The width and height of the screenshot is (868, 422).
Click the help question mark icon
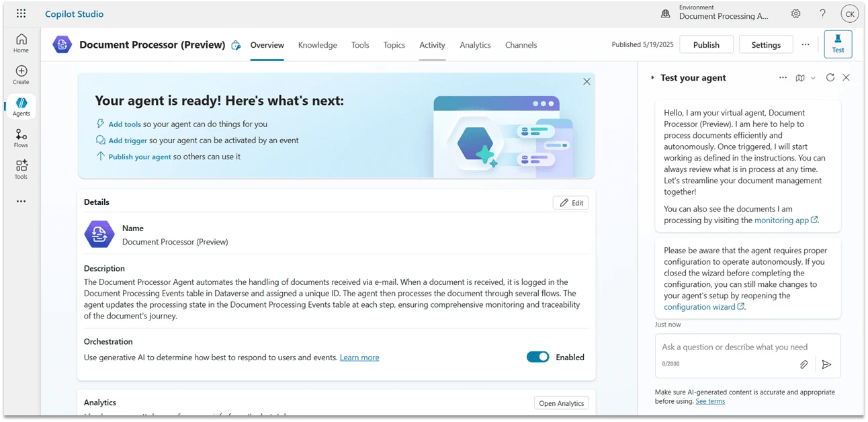[x=822, y=13]
